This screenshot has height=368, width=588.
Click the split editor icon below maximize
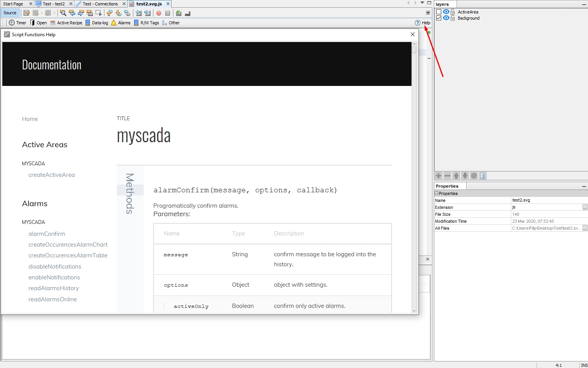(428, 13)
